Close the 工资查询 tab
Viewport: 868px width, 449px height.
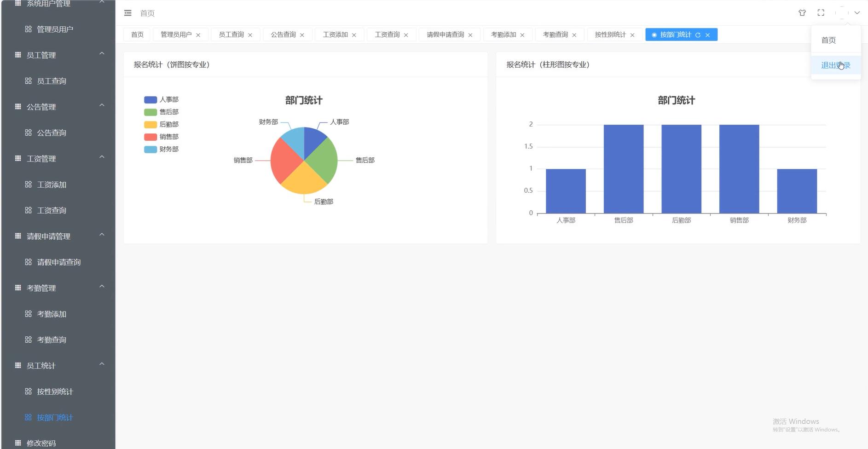pos(406,35)
